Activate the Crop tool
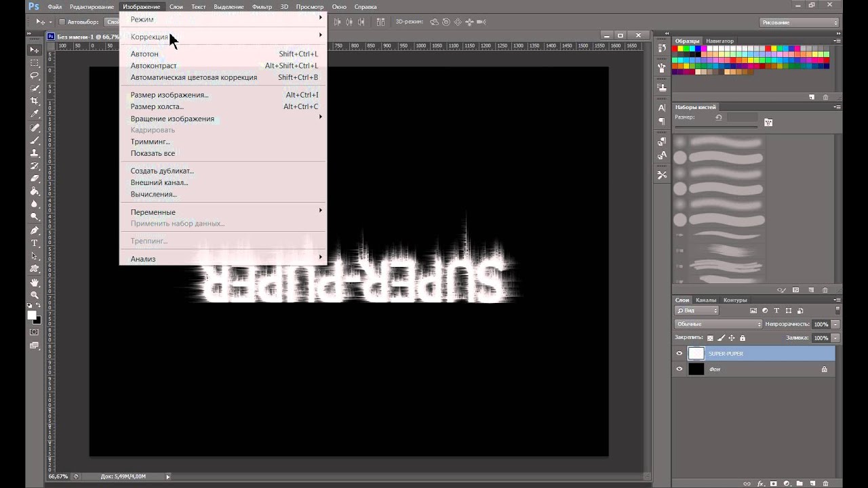 [x=35, y=102]
